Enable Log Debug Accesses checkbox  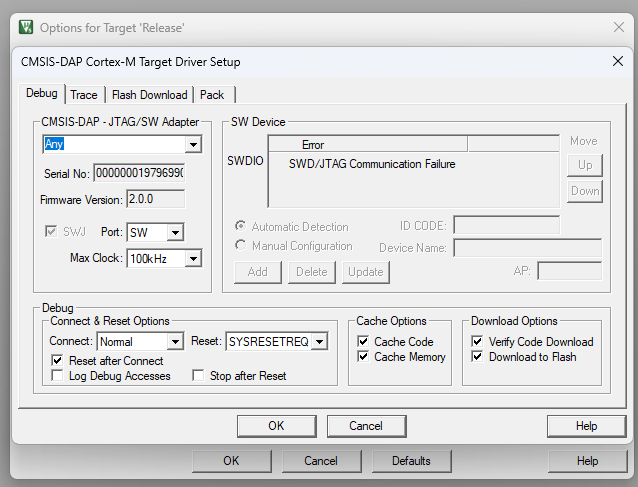[x=57, y=376]
